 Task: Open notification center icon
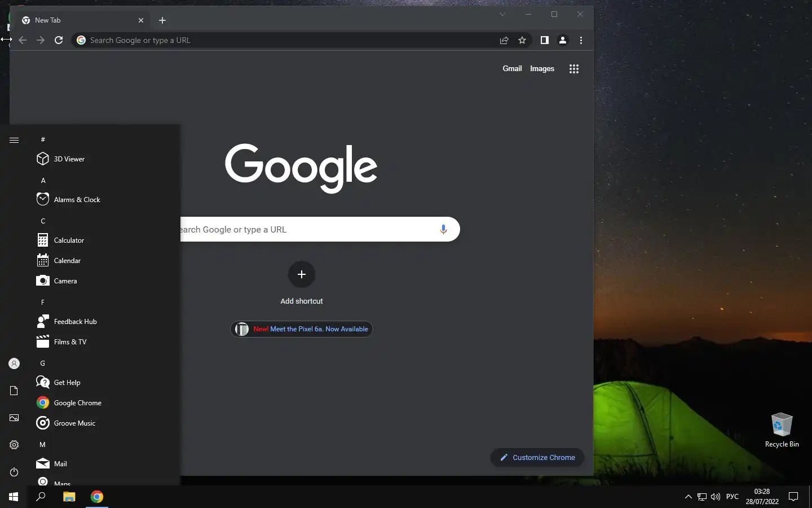[793, 497]
